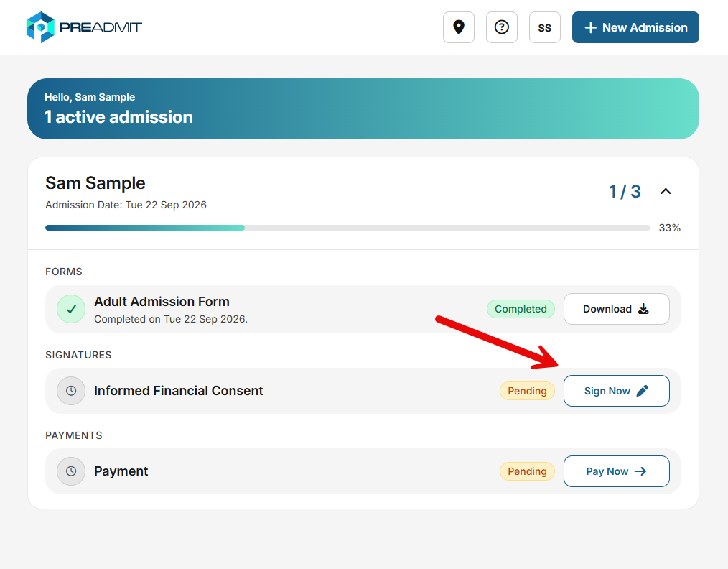Collapse Sam Sample admission with chevron
Screen dimensions: 728x569
(666, 191)
